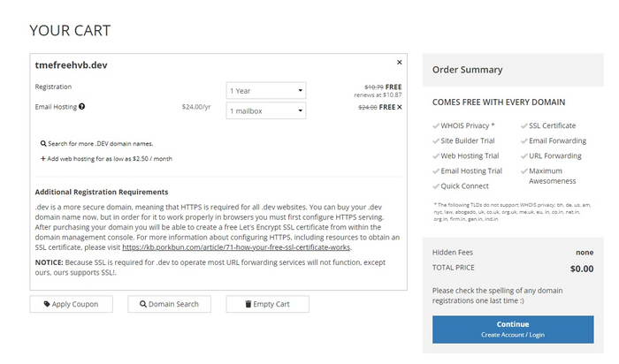Click the tmefreehvb.dev domain title
The image size is (619, 364).
click(71, 65)
